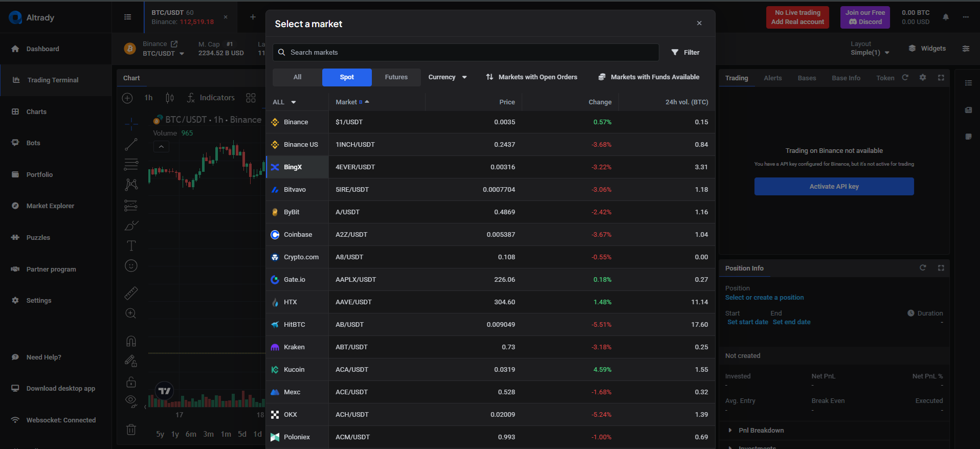Screen dimensions: 980x449
Task: Maximize the Position Info panel
Action: click(x=941, y=268)
